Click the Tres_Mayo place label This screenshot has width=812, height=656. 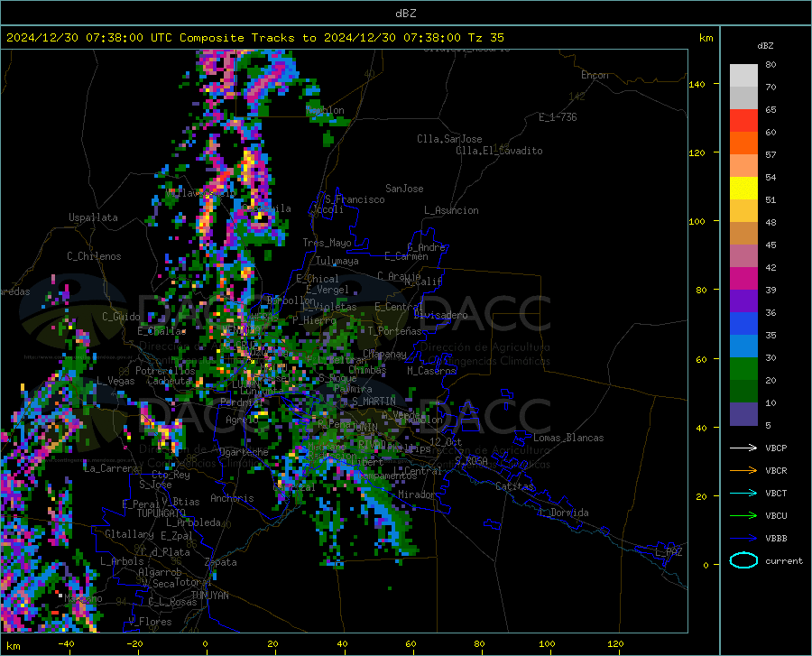327,243
